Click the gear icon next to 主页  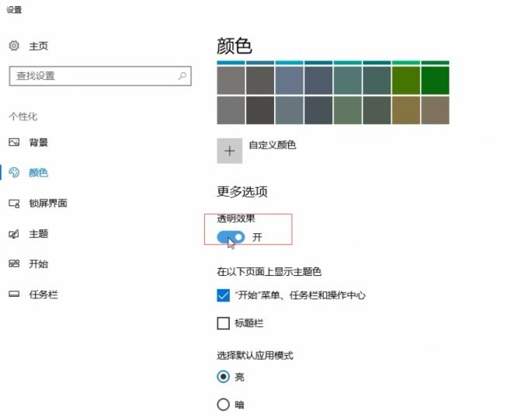coord(14,46)
